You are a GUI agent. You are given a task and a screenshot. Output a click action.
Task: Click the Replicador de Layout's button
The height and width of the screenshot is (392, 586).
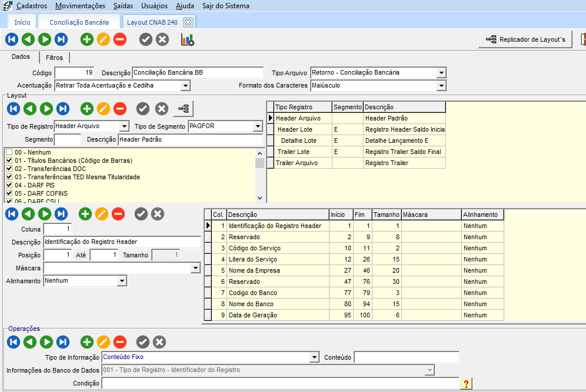[525, 39]
